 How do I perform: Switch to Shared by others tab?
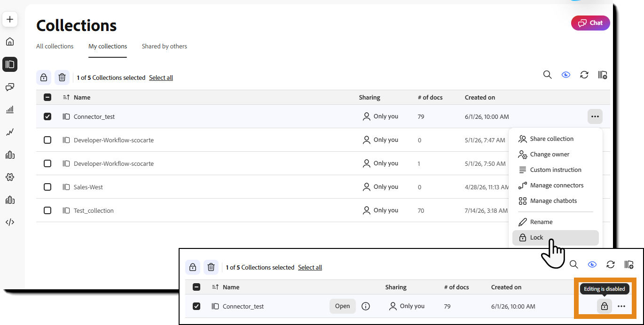point(165,46)
